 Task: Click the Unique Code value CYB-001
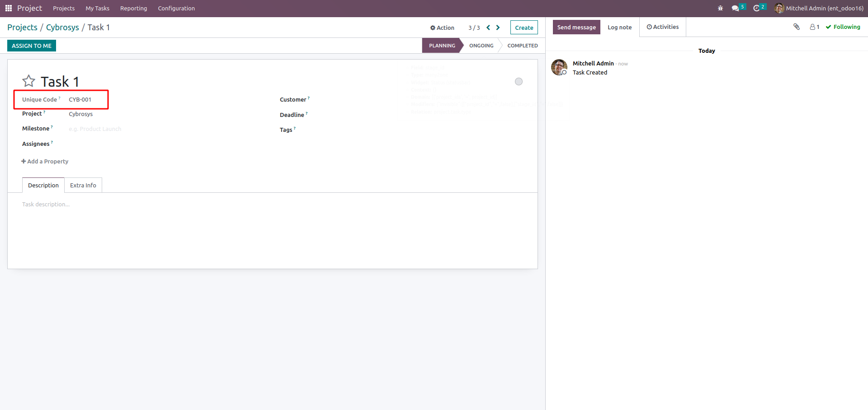pyautogui.click(x=80, y=100)
